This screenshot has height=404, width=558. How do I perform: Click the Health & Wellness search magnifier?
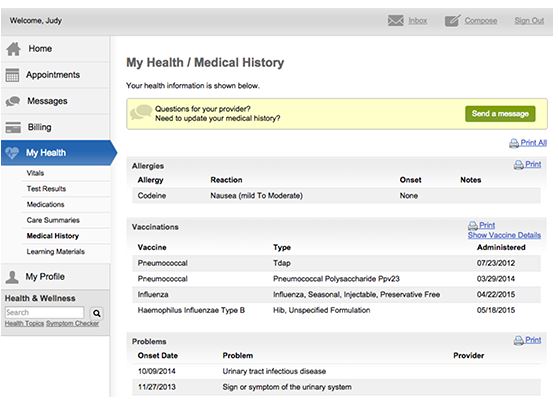pos(96,313)
